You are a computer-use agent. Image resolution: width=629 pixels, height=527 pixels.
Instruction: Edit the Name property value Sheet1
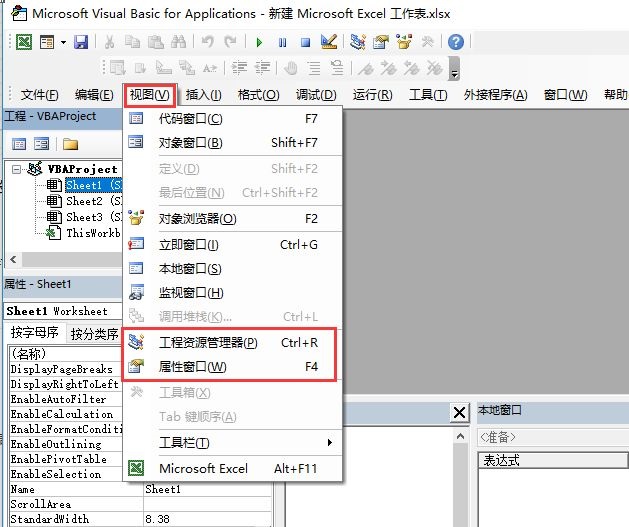(208, 489)
